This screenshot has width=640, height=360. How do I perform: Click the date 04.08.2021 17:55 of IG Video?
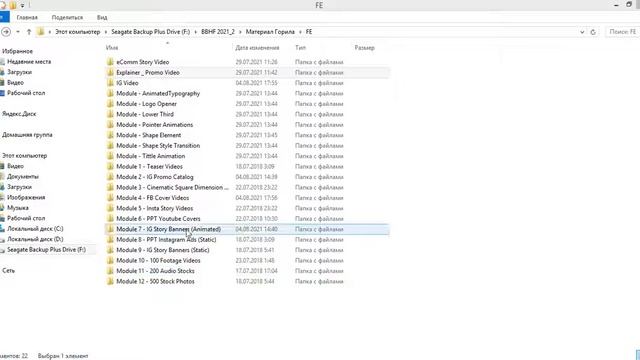(x=256, y=83)
